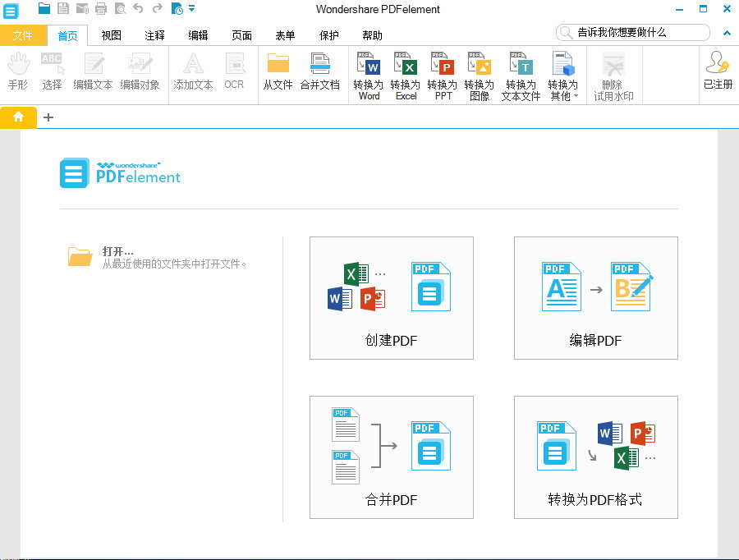Open the quick access toolbar customize arrow
The width and height of the screenshot is (739, 560).
point(191,9)
